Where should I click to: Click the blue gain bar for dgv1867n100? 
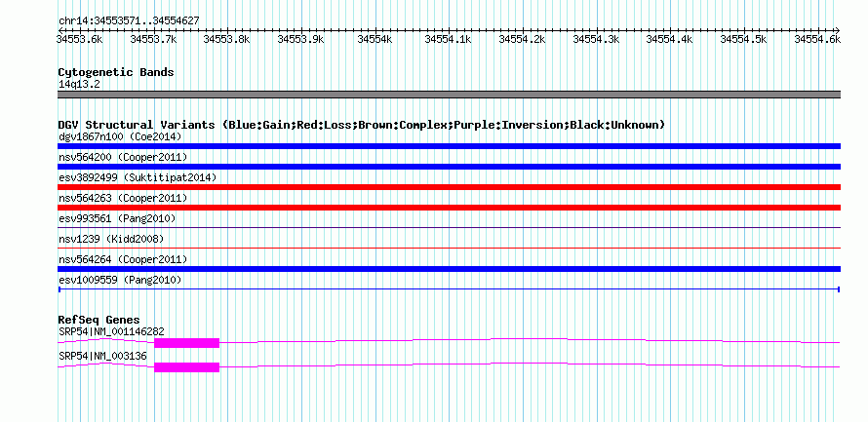pos(449,146)
